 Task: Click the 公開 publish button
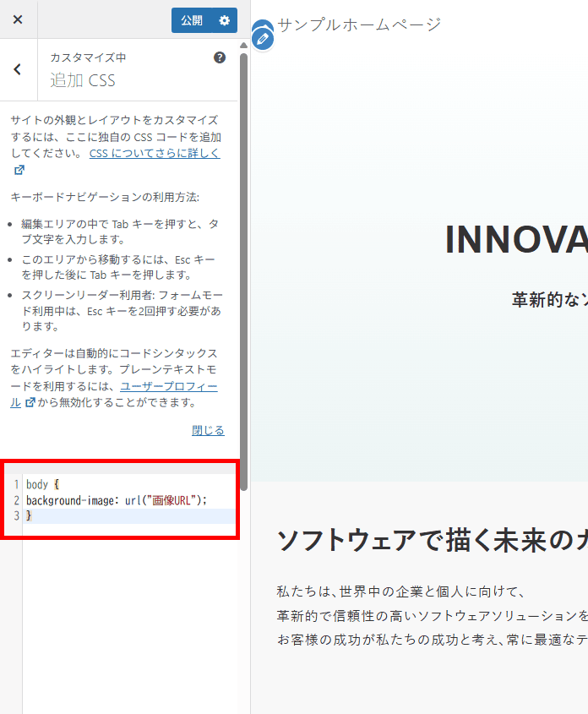192,20
